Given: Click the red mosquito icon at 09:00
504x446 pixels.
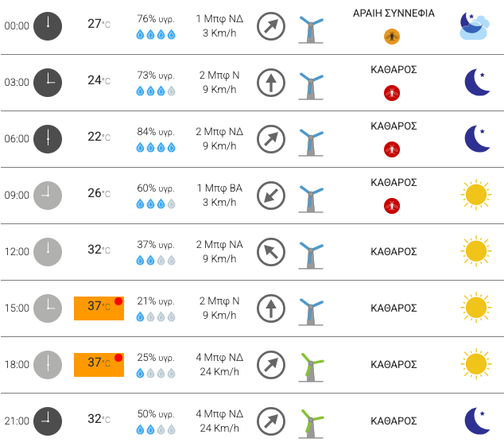Looking at the screenshot, I should point(392,206).
